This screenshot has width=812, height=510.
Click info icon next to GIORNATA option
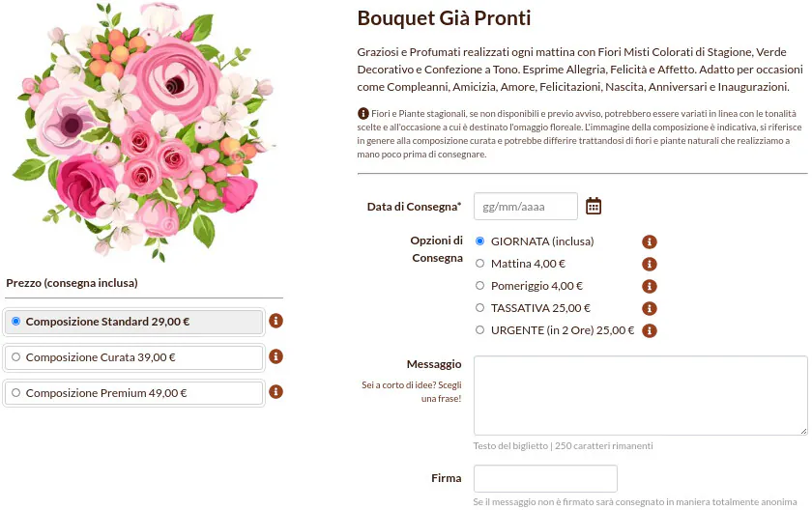click(650, 241)
